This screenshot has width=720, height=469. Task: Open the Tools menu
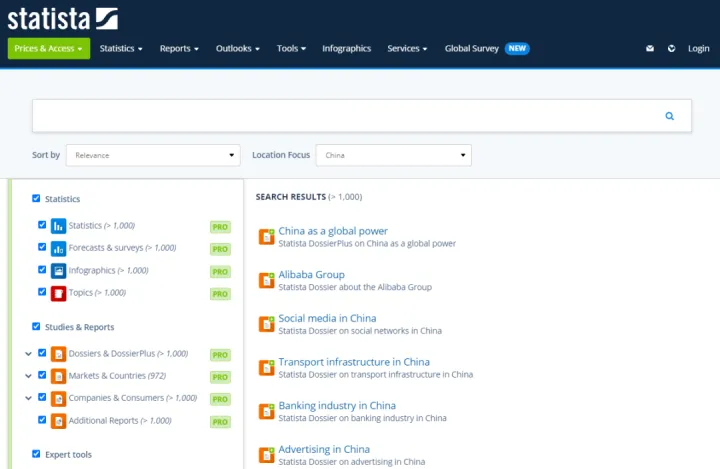pos(291,48)
